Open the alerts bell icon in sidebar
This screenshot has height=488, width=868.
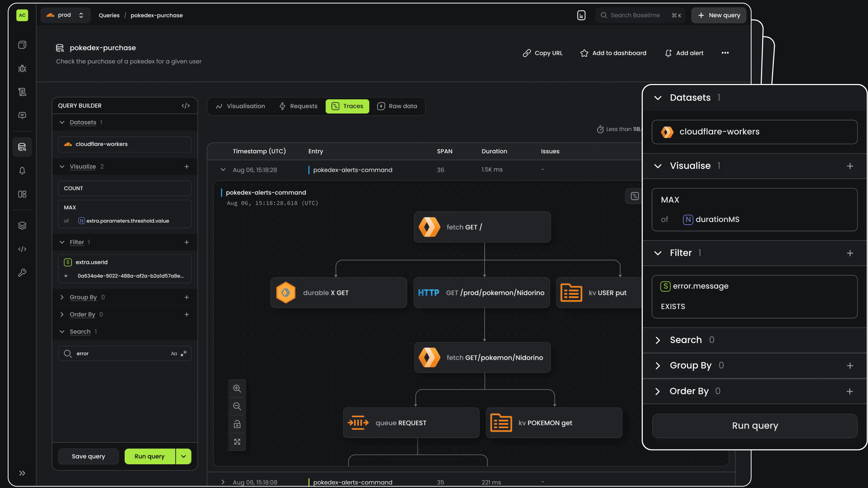(22, 170)
